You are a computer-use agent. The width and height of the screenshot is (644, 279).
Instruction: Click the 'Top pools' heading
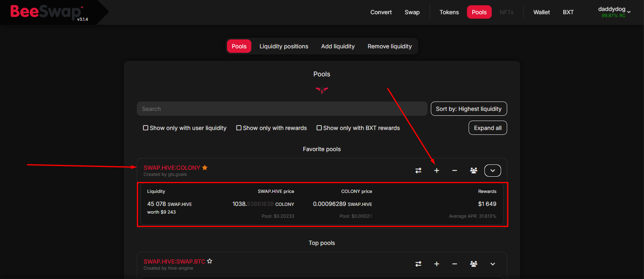coord(322,243)
